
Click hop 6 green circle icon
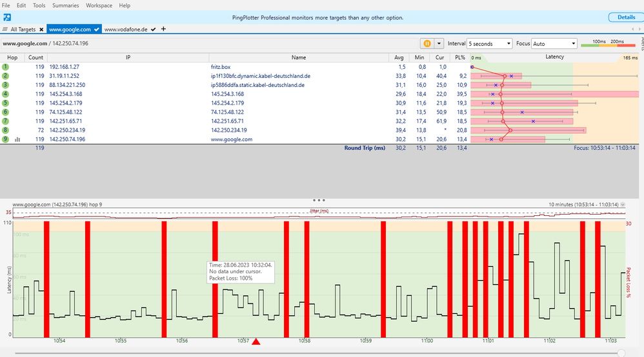tap(5, 112)
